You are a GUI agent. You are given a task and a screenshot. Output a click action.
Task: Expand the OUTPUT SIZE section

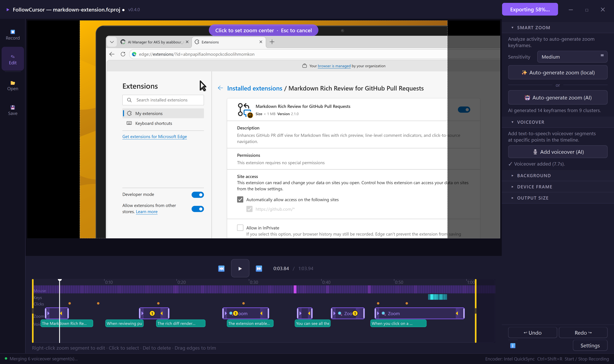tap(532, 198)
